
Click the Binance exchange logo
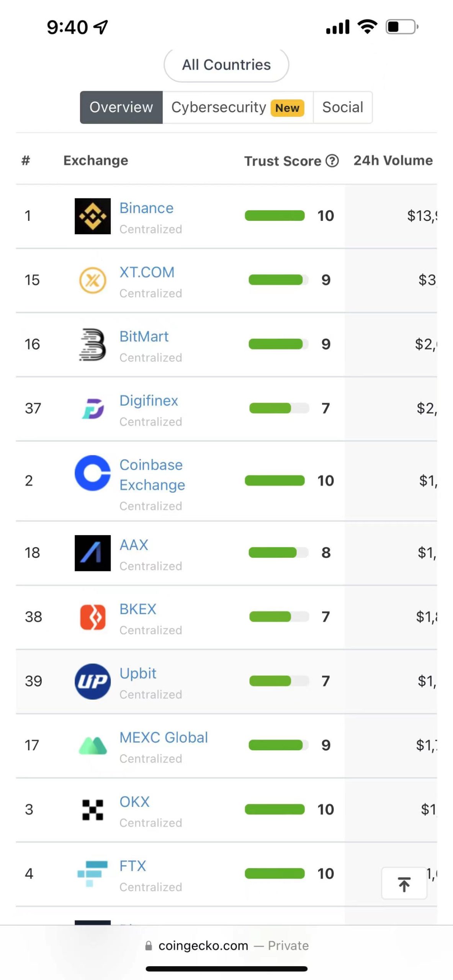(92, 216)
